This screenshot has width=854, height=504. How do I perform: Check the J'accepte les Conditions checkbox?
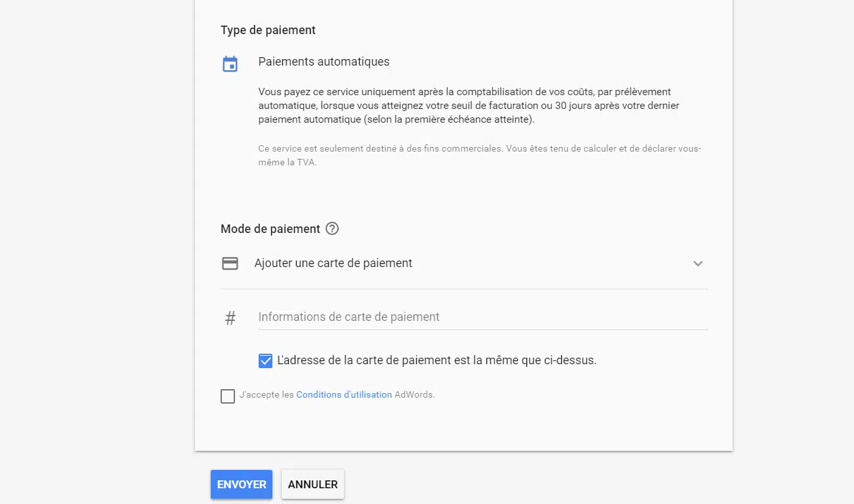[x=228, y=396]
